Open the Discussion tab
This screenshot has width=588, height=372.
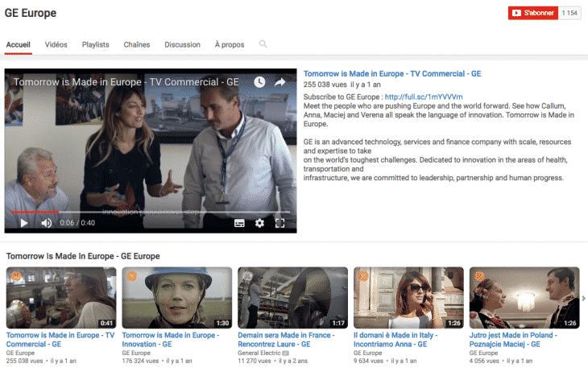(182, 44)
